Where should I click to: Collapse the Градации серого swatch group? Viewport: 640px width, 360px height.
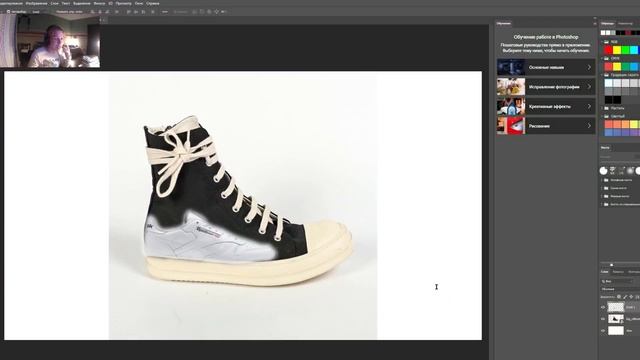click(602, 75)
